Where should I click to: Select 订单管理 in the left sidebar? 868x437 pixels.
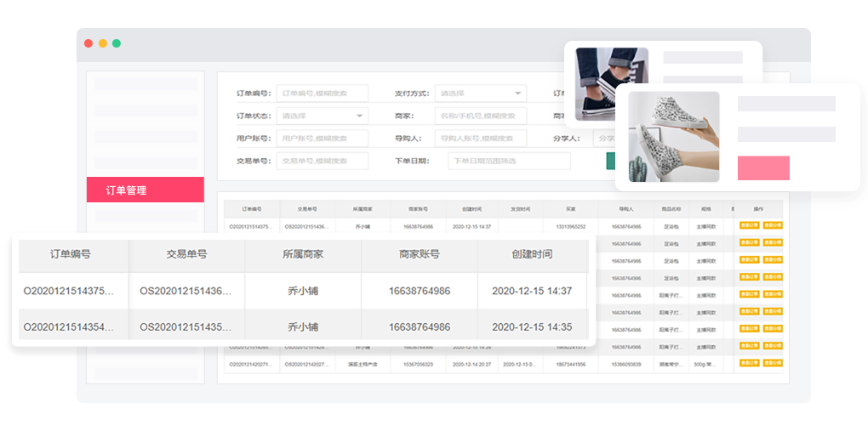point(145,190)
